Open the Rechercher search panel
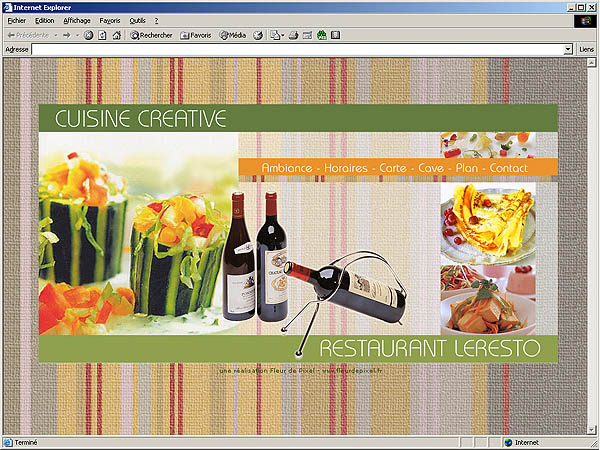 click(x=151, y=35)
